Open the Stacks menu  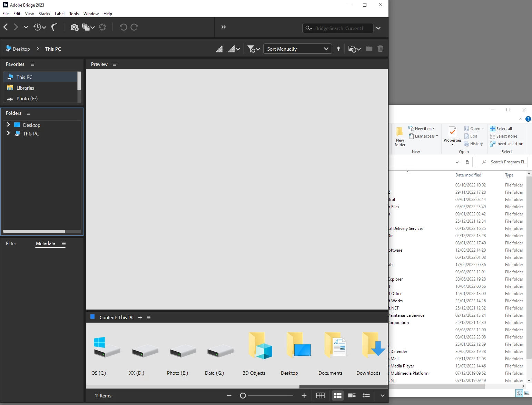point(44,14)
